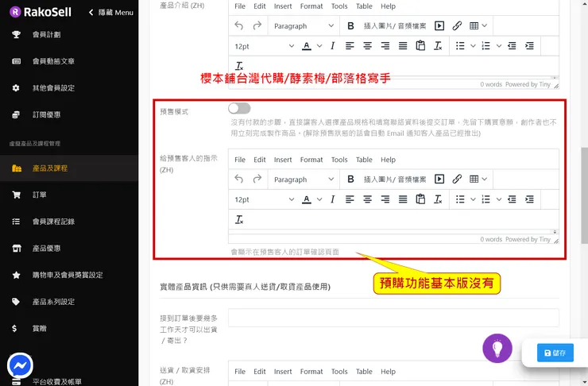
Task: Open Help menu in the 產品介紹 editor
Action: pos(388,6)
